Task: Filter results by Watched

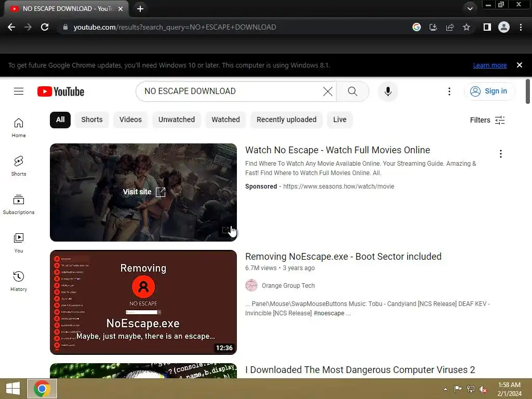Action: pos(225,120)
